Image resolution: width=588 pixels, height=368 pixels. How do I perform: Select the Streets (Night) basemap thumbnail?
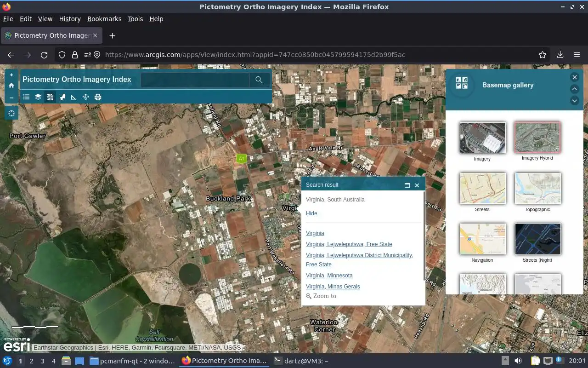pos(537,239)
